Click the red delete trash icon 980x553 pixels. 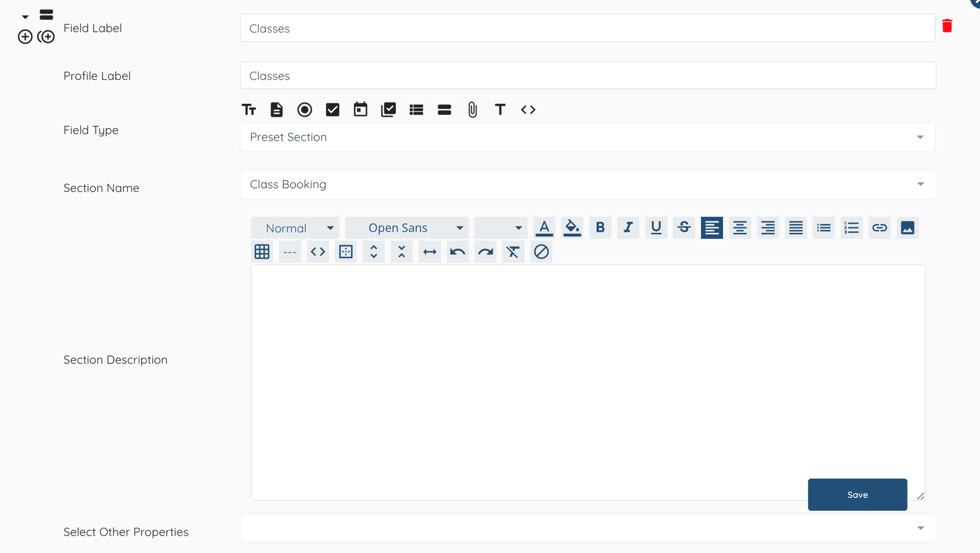coord(947,26)
